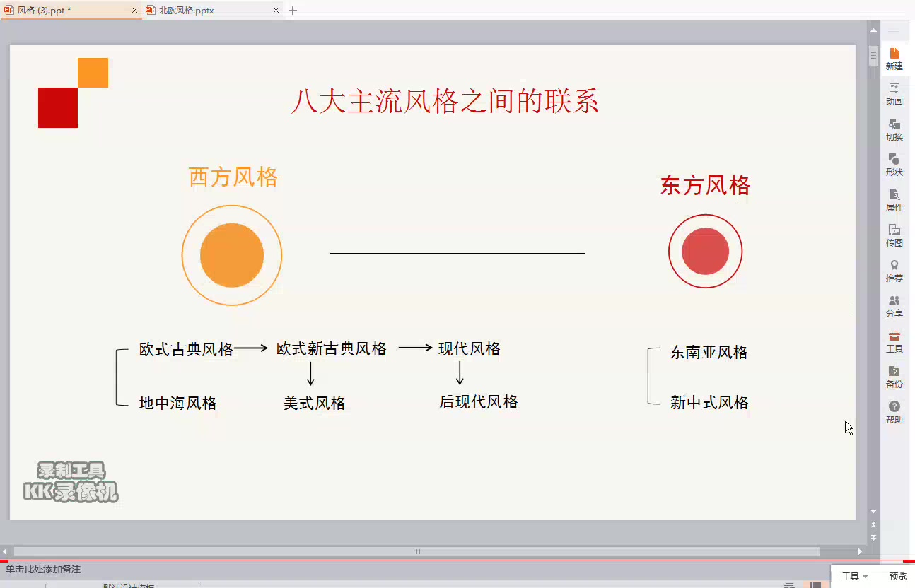Screen dimensions: 915x588
Task: Select the 地中海风格 text box
Action: click(x=178, y=404)
